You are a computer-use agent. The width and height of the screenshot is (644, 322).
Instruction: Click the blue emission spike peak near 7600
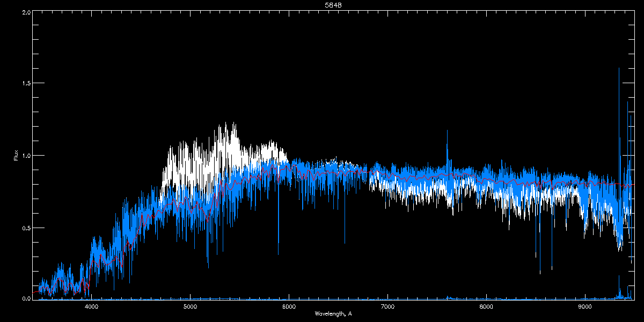447,130
